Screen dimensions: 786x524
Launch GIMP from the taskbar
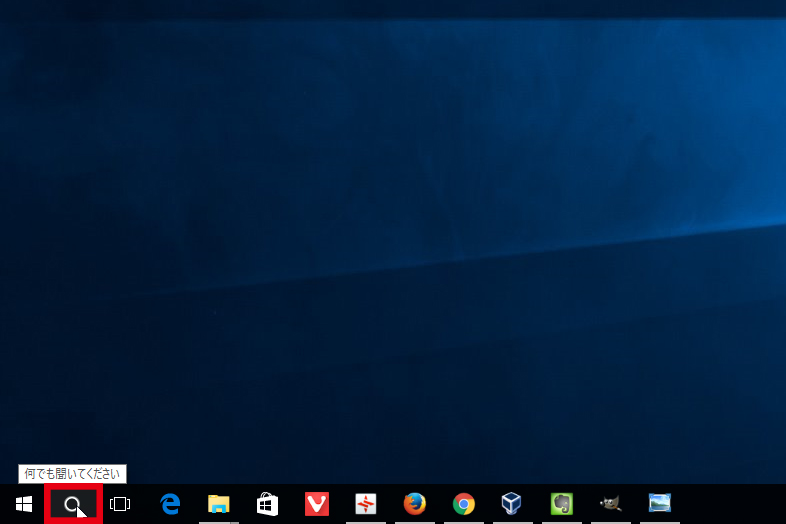tap(611, 503)
